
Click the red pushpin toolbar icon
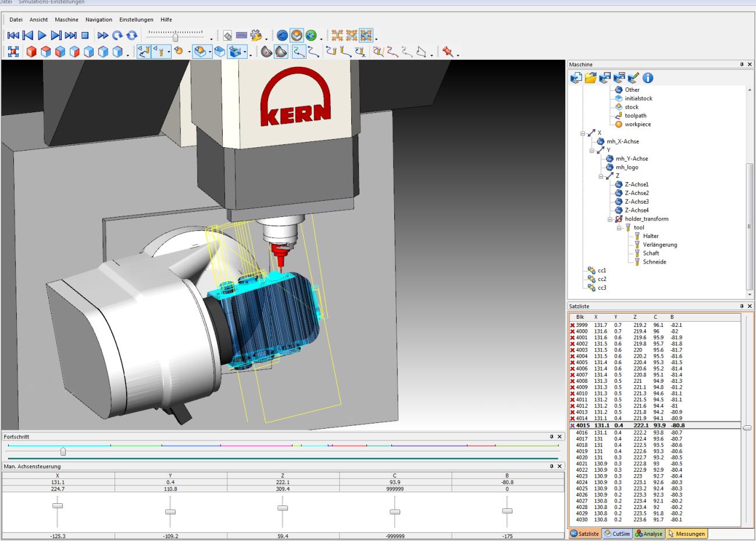tap(447, 52)
